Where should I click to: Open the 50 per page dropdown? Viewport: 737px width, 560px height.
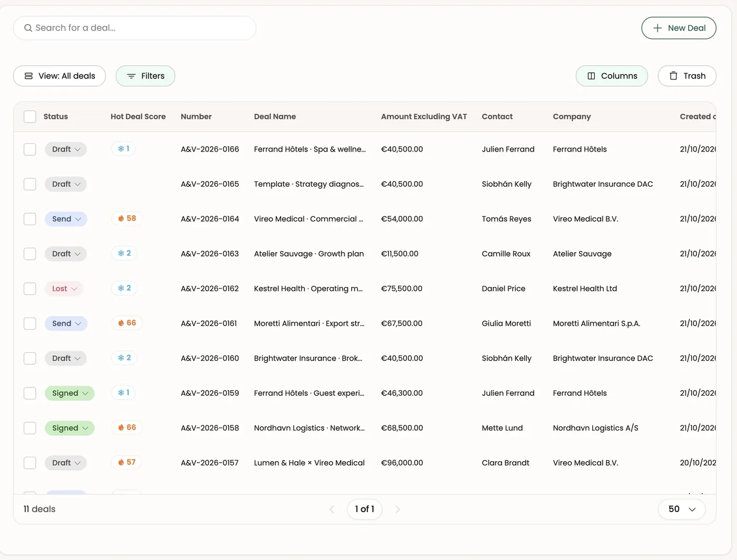(x=682, y=509)
